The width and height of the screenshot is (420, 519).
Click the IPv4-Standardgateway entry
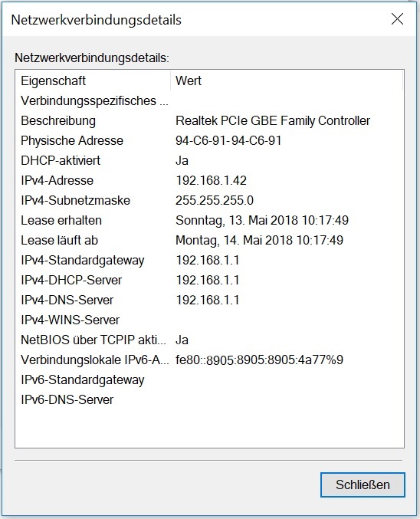coord(209,260)
